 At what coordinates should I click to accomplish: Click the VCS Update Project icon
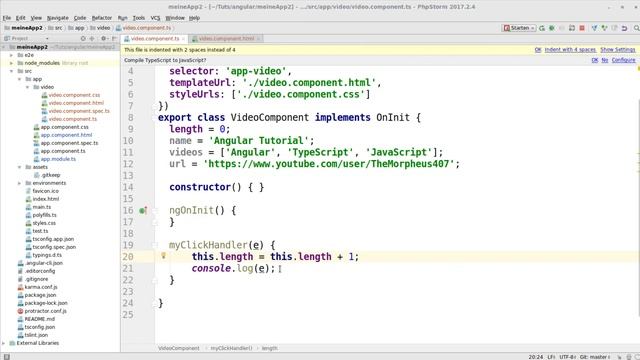pos(595,28)
